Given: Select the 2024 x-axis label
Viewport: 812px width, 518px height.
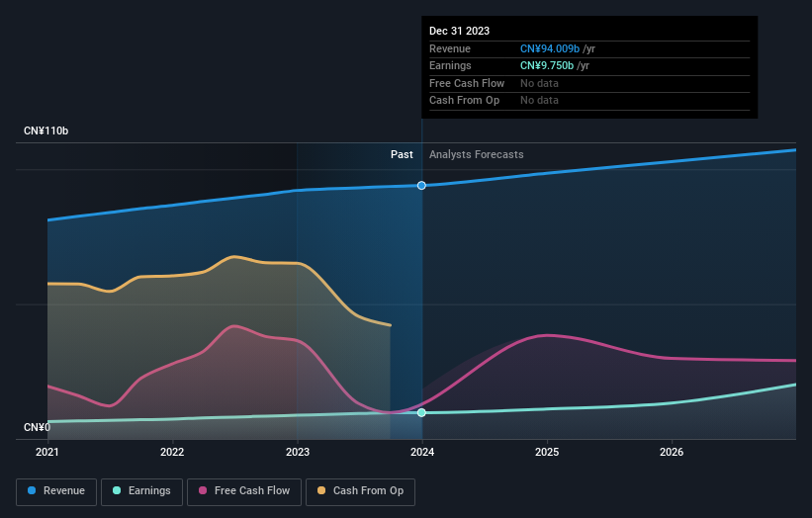Looking at the screenshot, I should pyautogui.click(x=422, y=452).
